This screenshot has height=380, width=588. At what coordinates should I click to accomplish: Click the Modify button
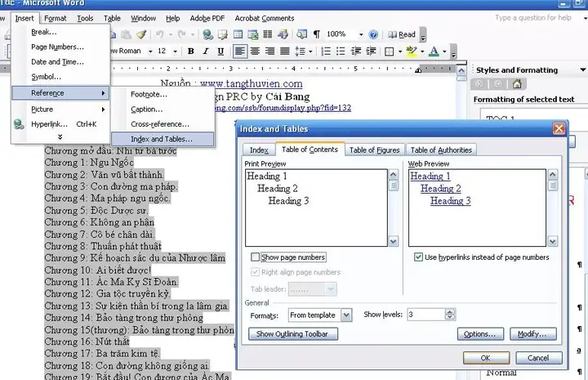532,334
